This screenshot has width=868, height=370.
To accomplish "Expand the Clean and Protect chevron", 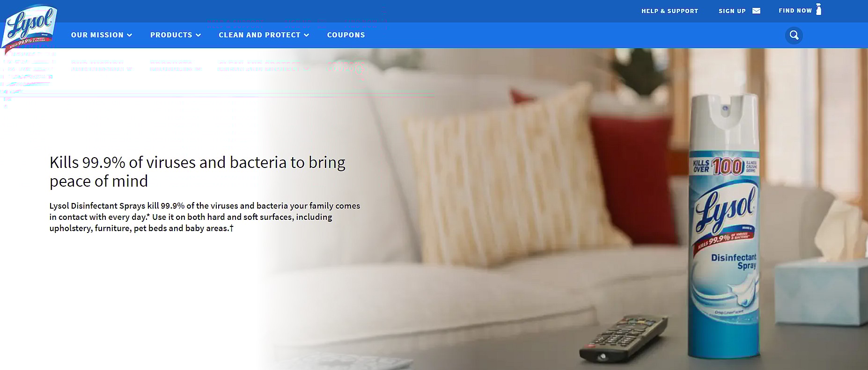I will click(307, 35).
